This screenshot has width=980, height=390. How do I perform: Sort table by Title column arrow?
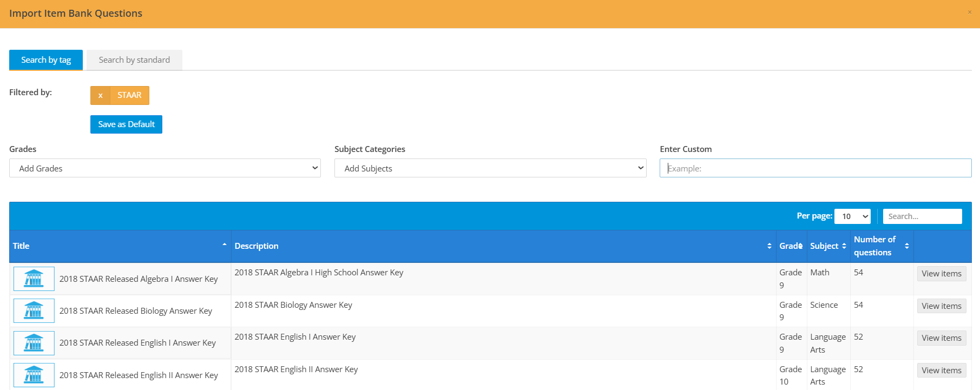click(224, 245)
